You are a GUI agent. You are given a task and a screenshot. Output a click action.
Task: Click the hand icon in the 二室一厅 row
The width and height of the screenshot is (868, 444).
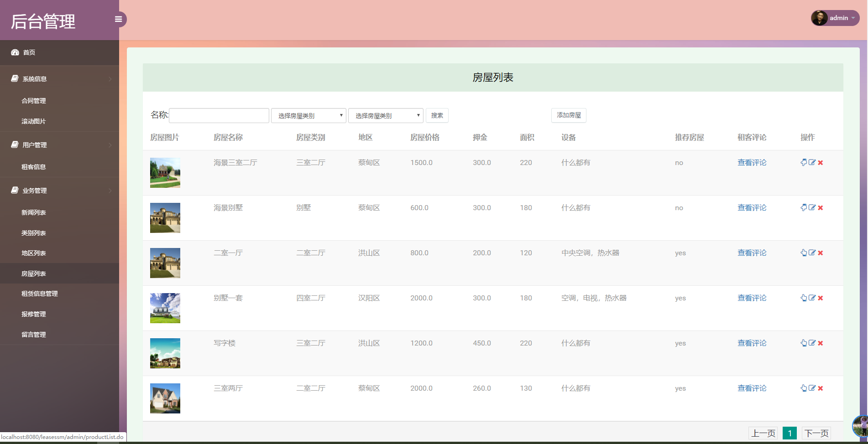tap(804, 253)
